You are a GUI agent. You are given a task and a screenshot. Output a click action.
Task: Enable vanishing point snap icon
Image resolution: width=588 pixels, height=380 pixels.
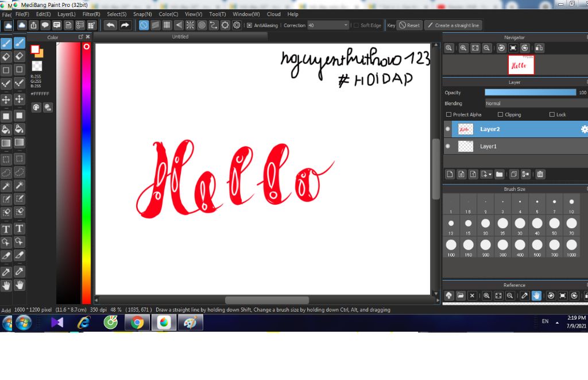(x=179, y=25)
